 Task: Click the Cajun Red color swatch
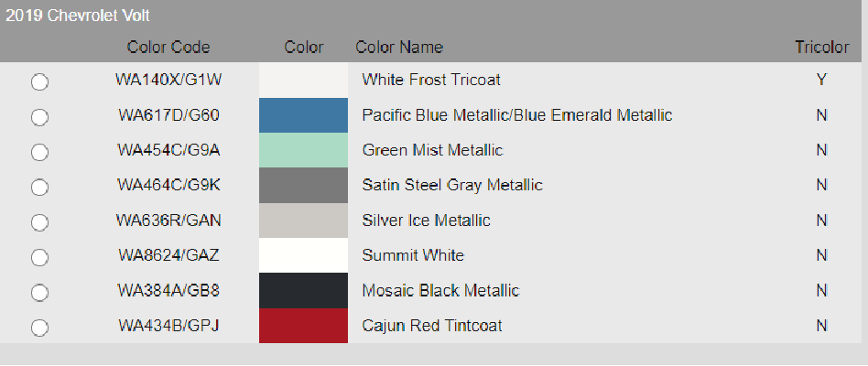click(303, 326)
